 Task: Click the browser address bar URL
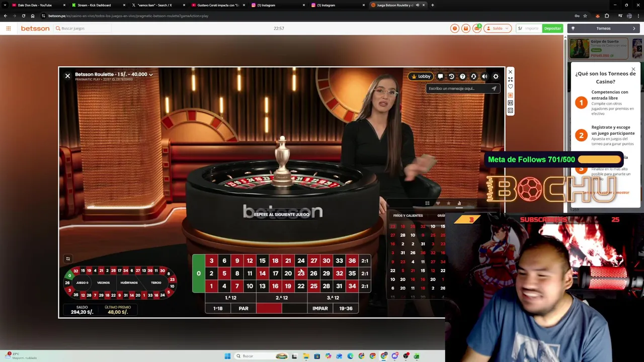pos(128,16)
